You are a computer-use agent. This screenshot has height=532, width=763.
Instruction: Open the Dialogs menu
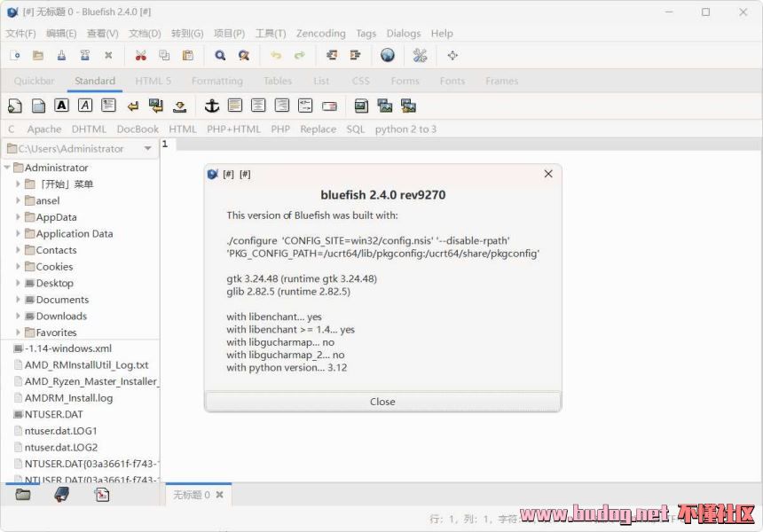coord(404,33)
